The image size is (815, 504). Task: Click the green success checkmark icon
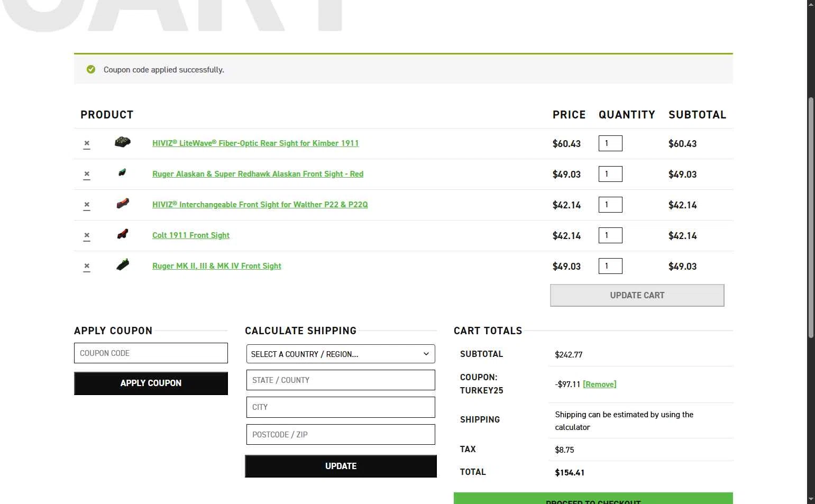(91, 69)
